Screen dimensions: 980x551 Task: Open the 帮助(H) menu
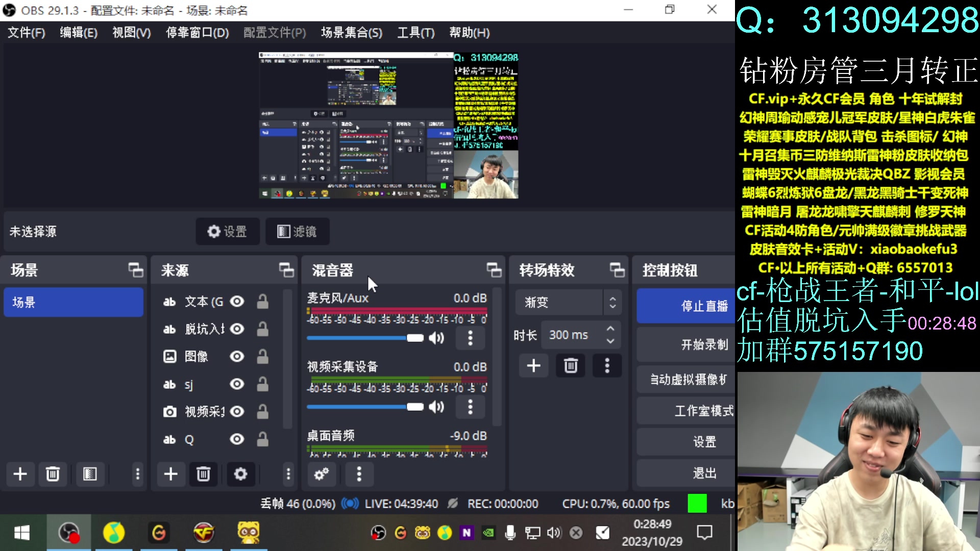470,33
